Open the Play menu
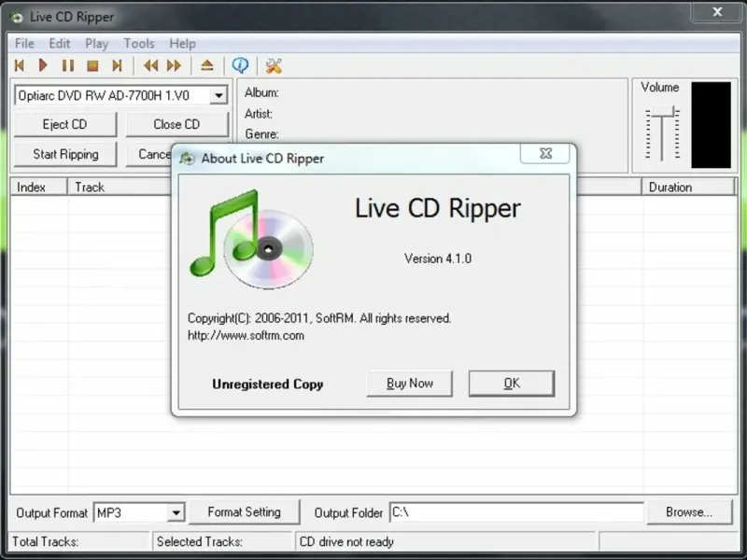This screenshot has width=747, height=560. point(97,43)
